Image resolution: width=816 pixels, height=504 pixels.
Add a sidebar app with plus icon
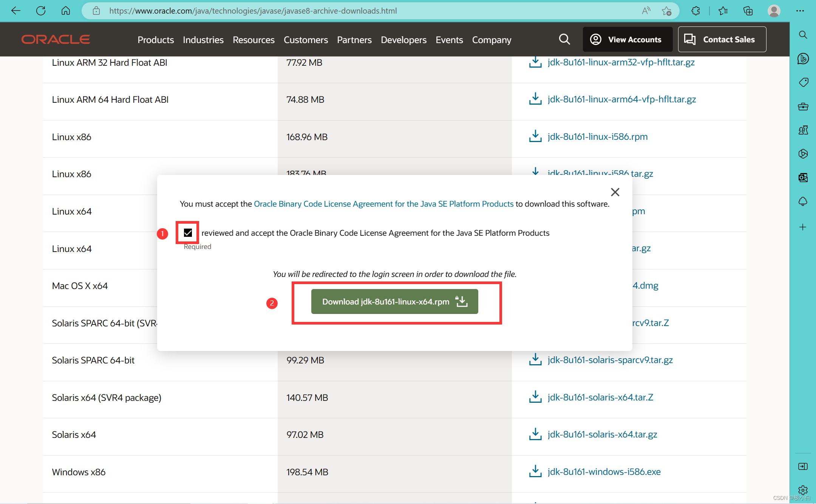point(803,227)
